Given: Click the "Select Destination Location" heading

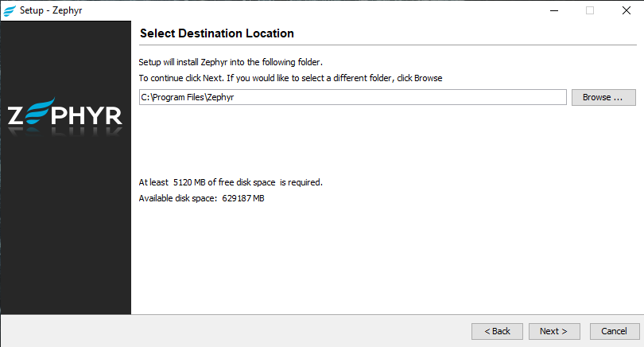Looking at the screenshot, I should pyautogui.click(x=216, y=33).
